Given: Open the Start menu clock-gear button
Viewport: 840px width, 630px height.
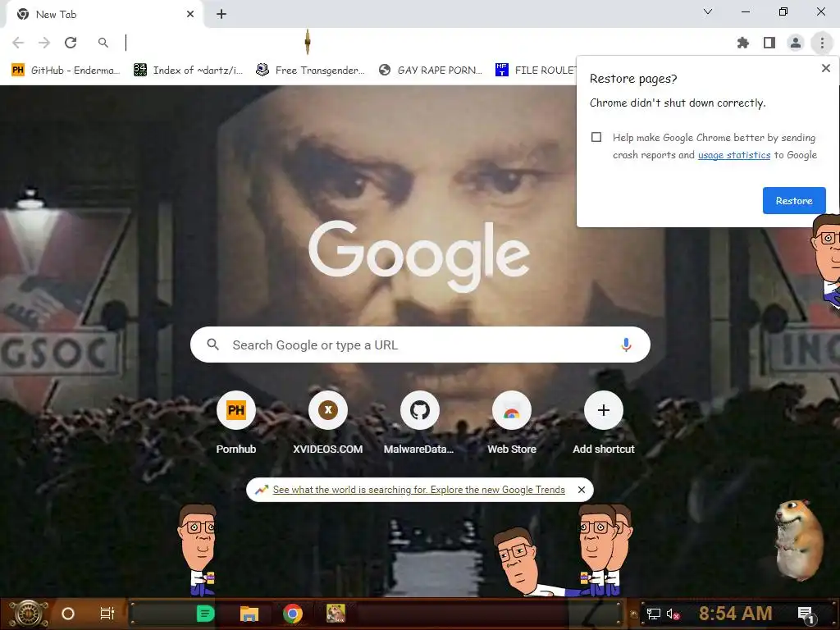Looking at the screenshot, I should coord(29,614).
